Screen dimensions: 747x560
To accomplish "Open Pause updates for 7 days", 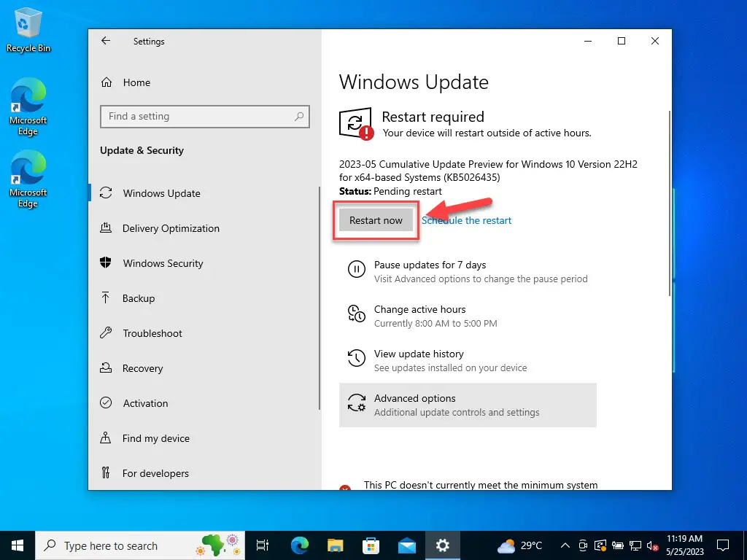I will click(x=468, y=271).
